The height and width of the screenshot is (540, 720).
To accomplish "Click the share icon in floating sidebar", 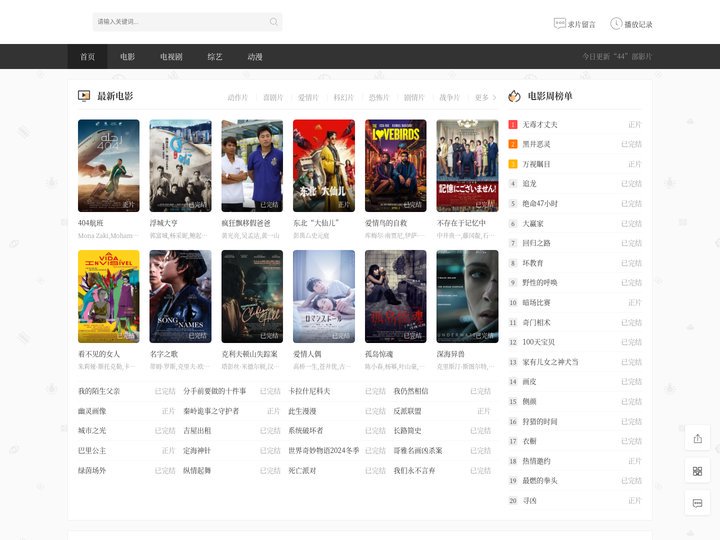I will [x=698, y=439].
